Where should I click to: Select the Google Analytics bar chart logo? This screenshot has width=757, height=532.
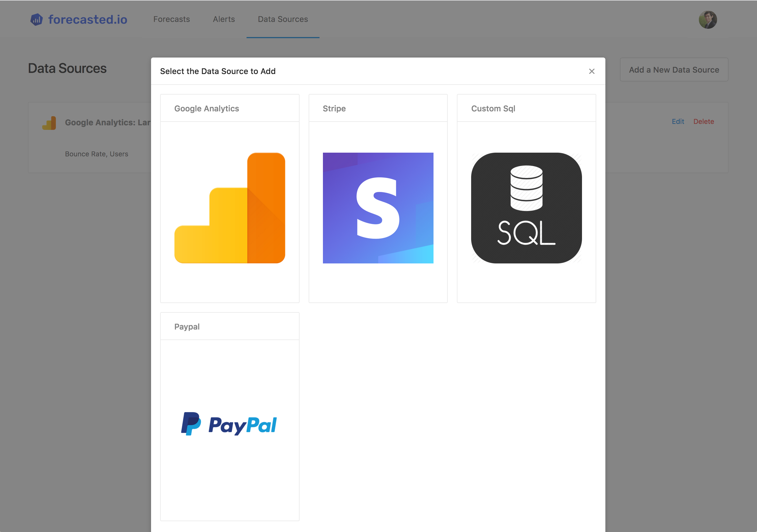(x=230, y=208)
